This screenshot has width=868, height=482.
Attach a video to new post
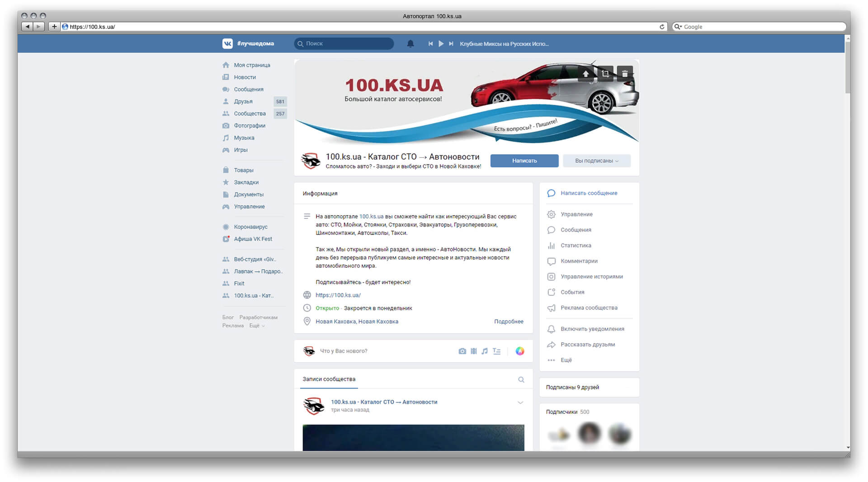pyautogui.click(x=473, y=351)
